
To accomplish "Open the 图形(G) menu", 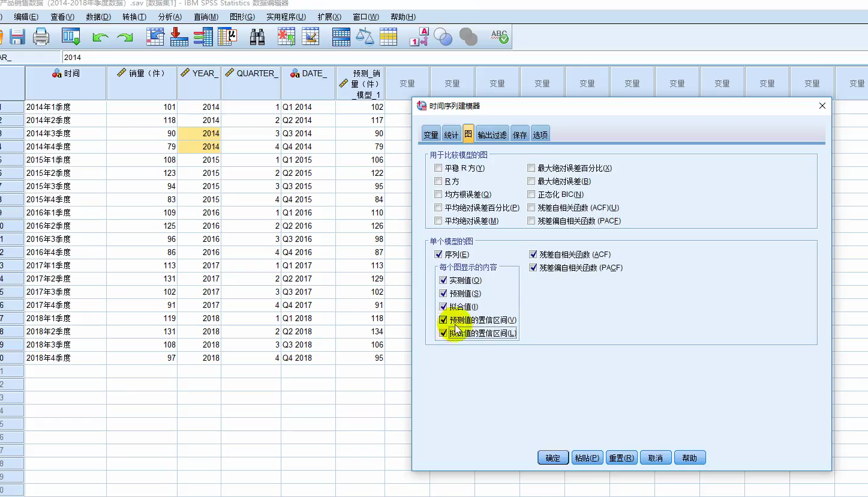I will pyautogui.click(x=242, y=17).
